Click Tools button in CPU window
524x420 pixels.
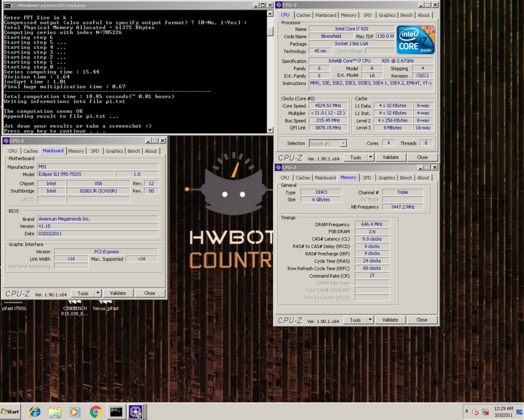pyautogui.click(x=355, y=157)
